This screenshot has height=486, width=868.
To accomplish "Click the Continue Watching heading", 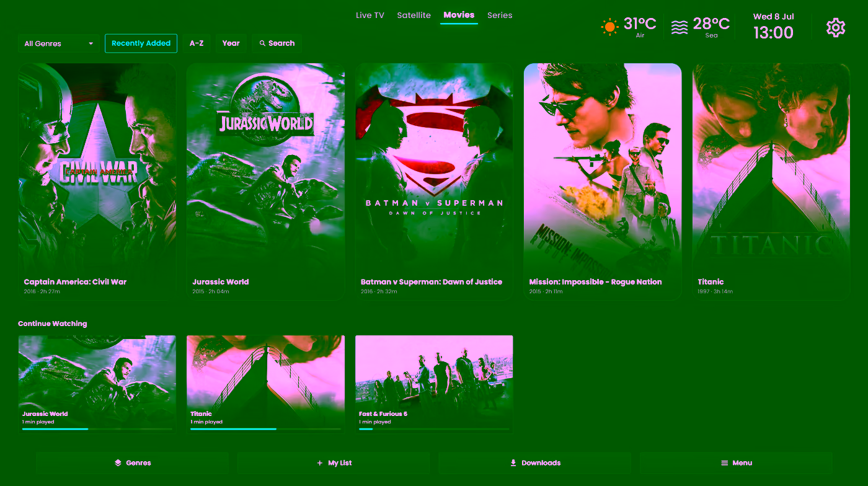I will click(53, 324).
